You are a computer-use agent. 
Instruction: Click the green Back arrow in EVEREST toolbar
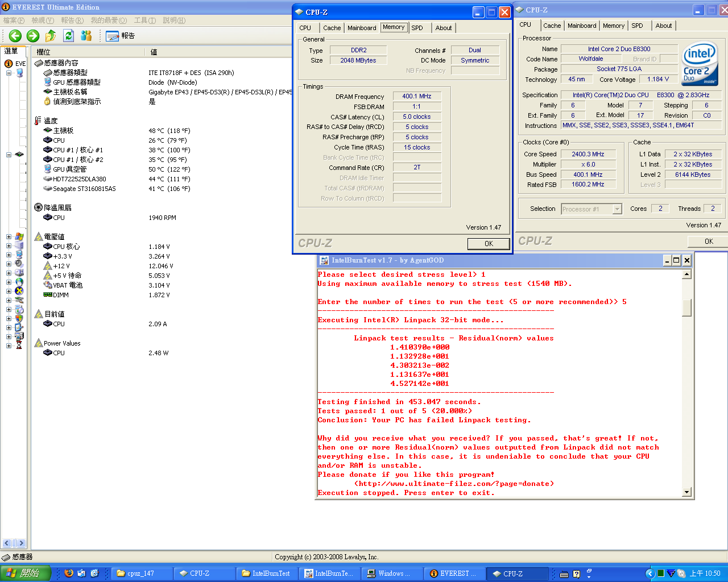[x=15, y=36]
